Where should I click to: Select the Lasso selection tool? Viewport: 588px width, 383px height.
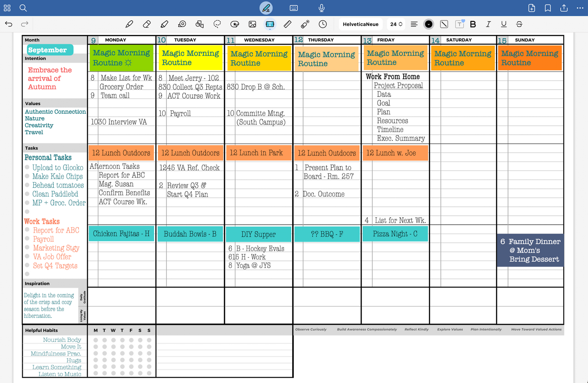point(217,24)
